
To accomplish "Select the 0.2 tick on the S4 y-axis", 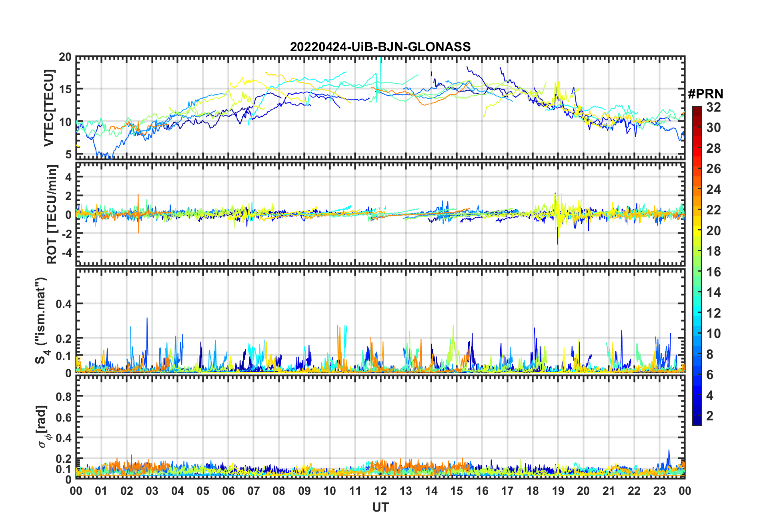I will (x=64, y=338).
